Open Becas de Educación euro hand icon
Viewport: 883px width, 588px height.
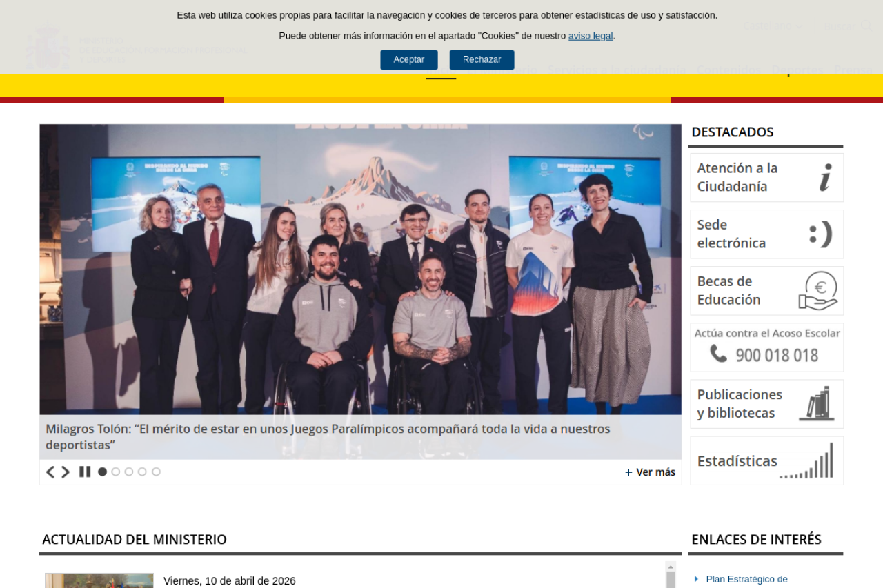tap(818, 291)
